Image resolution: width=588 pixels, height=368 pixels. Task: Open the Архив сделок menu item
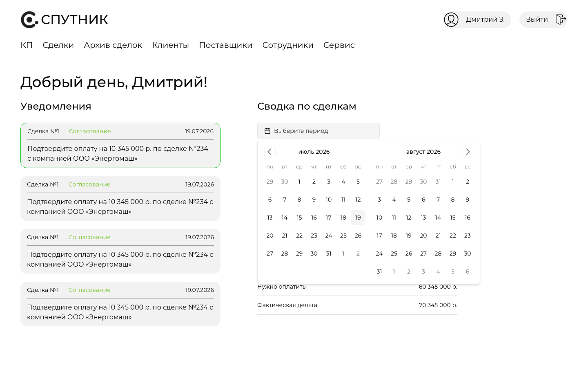coord(113,45)
